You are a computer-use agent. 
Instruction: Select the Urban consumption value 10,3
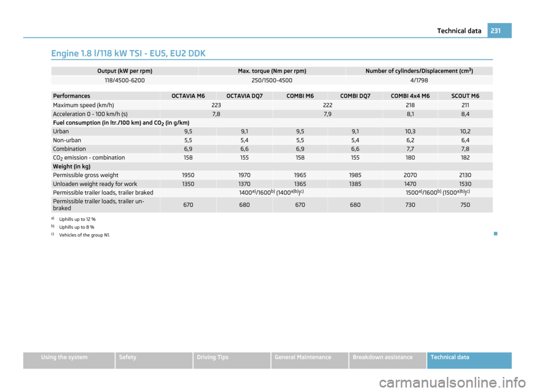410,132
